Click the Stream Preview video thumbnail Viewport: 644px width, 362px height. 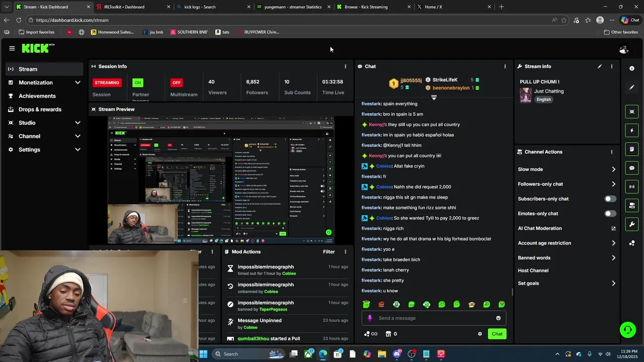[x=221, y=179]
